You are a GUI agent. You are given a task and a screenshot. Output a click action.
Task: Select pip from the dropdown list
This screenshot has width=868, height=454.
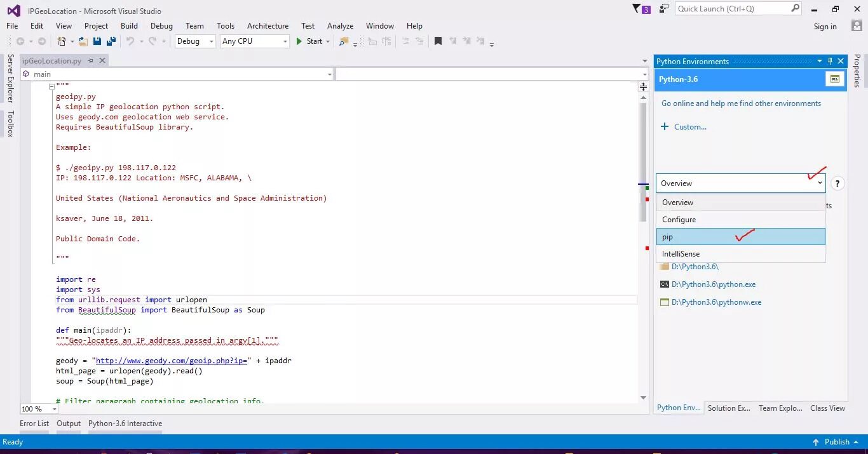[740, 237]
